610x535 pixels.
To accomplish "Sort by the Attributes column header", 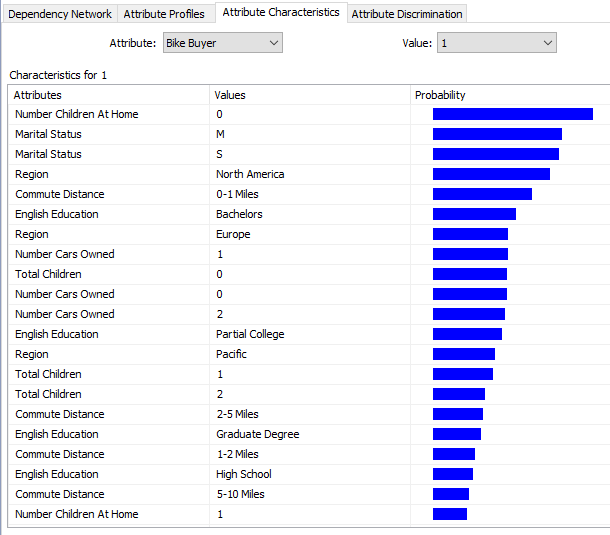I will tap(110, 95).
